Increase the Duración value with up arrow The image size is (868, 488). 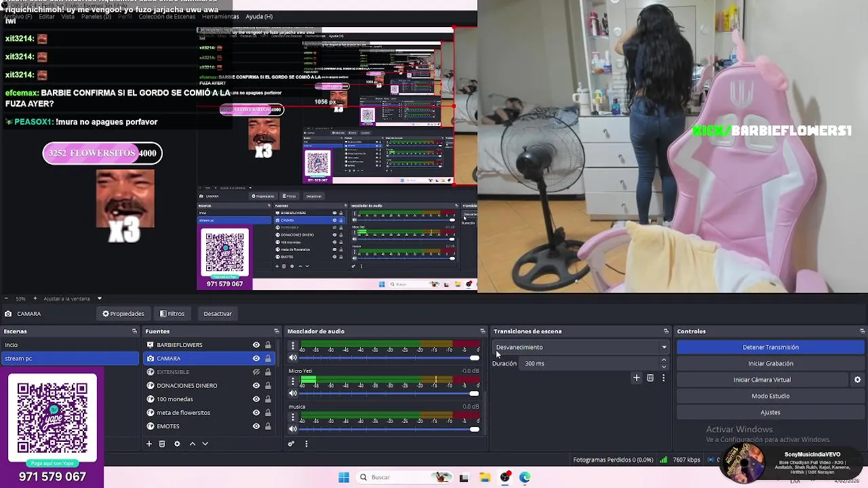tap(664, 361)
